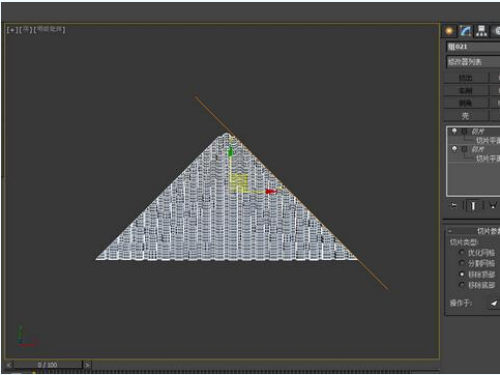Image resolution: width=500 pixels, height=375 pixels.
Task: Select the lower 切片 modifier in stack
Action: 478,149
